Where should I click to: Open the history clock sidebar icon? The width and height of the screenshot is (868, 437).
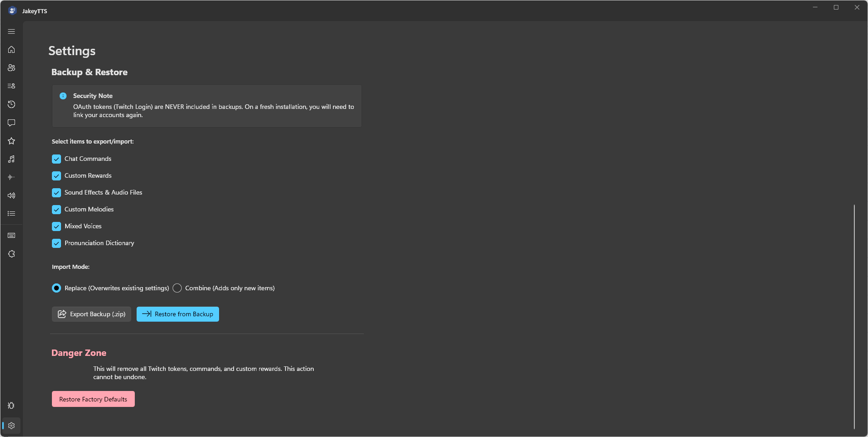(x=11, y=104)
